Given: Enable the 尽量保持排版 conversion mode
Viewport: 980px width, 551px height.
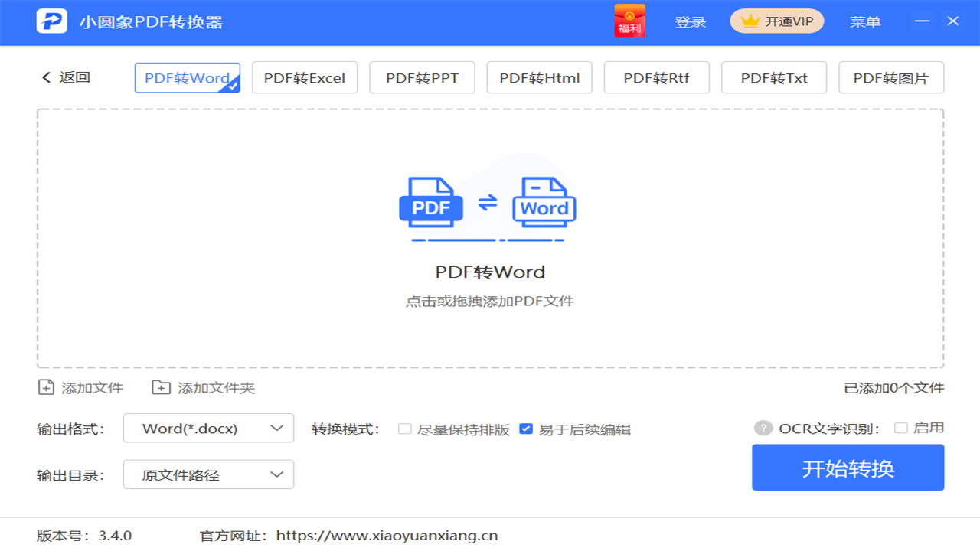Looking at the screenshot, I should pyautogui.click(x=405, y=429).
